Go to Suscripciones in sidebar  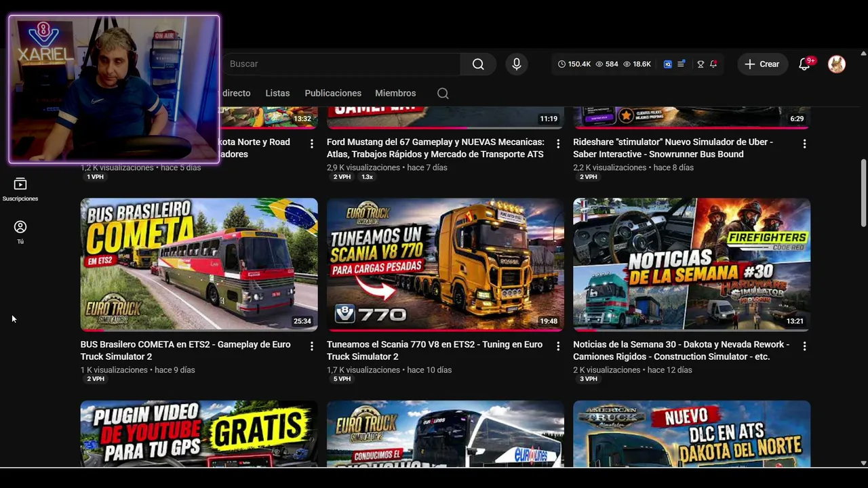[x=20, y=190]
